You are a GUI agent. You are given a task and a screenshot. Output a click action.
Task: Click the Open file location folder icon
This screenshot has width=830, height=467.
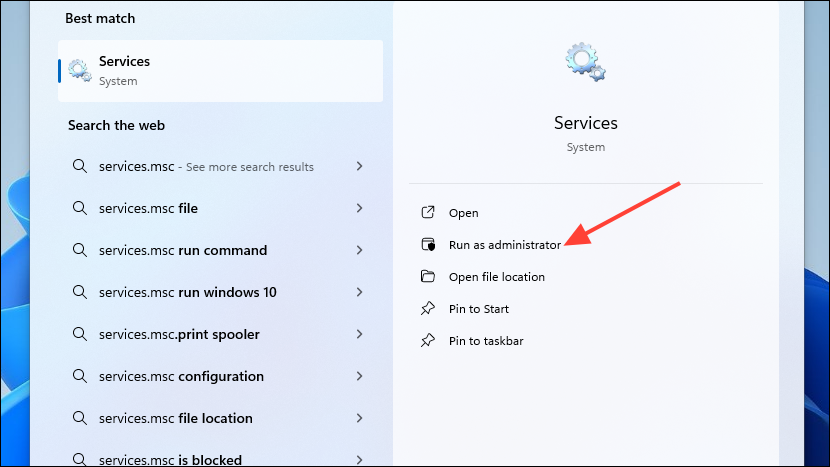coord(428,277)
